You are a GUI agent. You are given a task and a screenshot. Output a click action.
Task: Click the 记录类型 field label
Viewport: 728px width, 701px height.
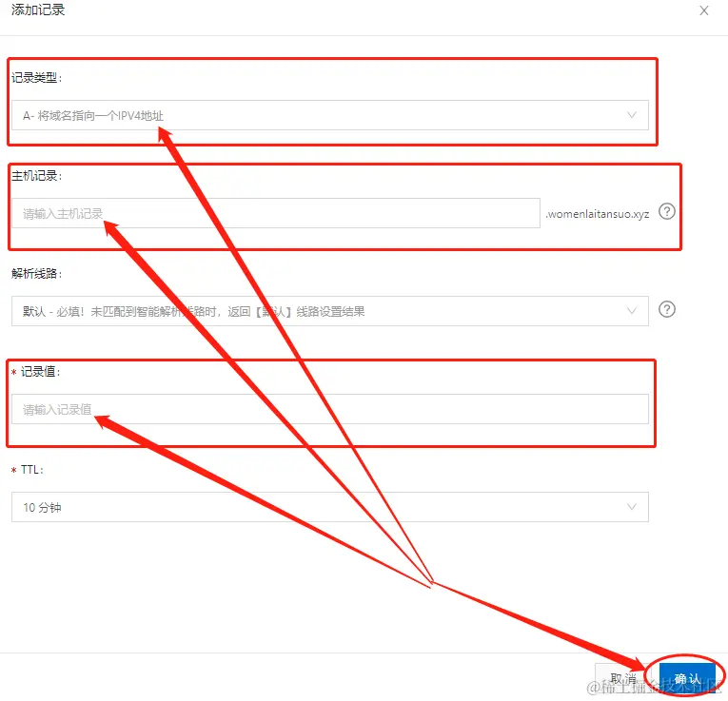click(x=36, y=77)
